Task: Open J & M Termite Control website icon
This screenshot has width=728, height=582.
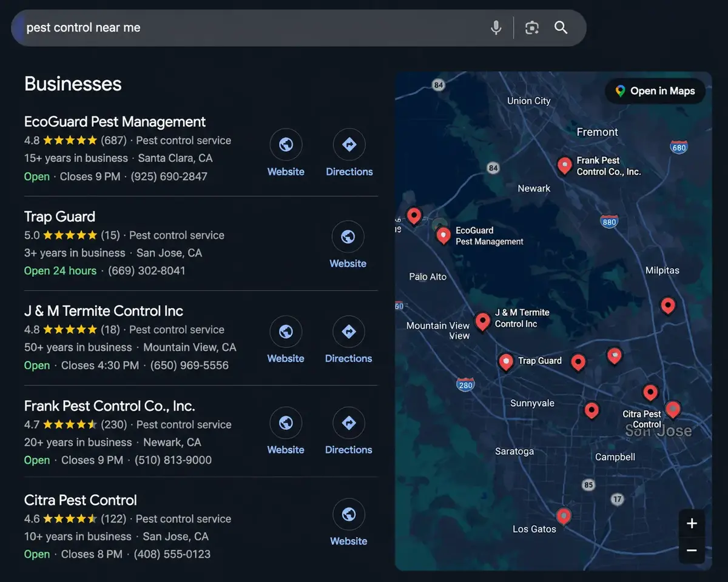Action: [286, 332]
